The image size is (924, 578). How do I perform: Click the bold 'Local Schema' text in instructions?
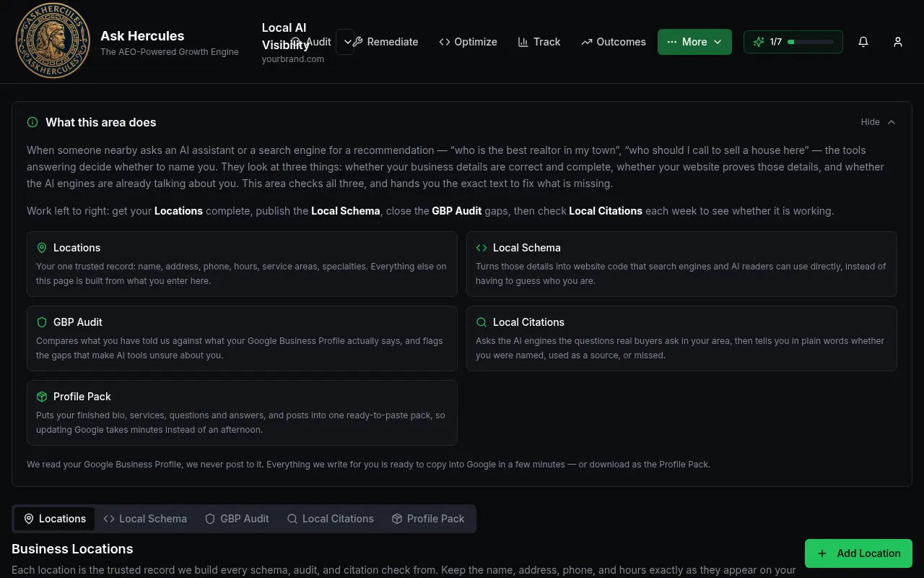point(346,211)
